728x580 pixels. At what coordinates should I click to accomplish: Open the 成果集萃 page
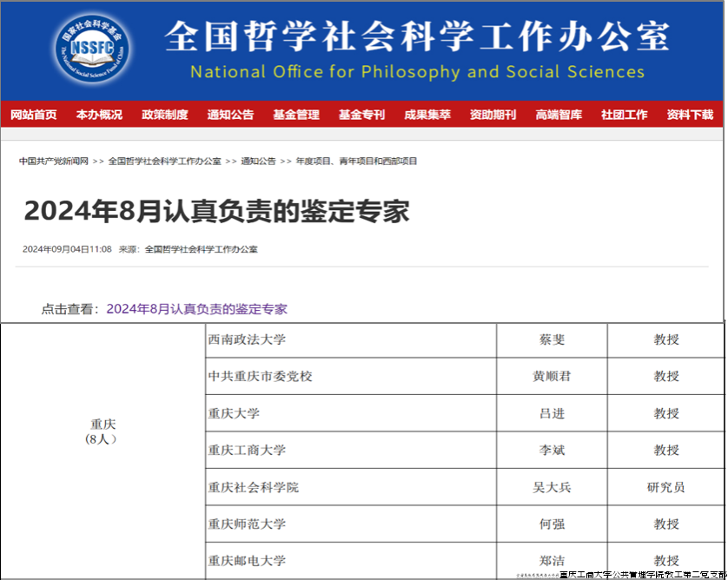(x=427, y=115)
